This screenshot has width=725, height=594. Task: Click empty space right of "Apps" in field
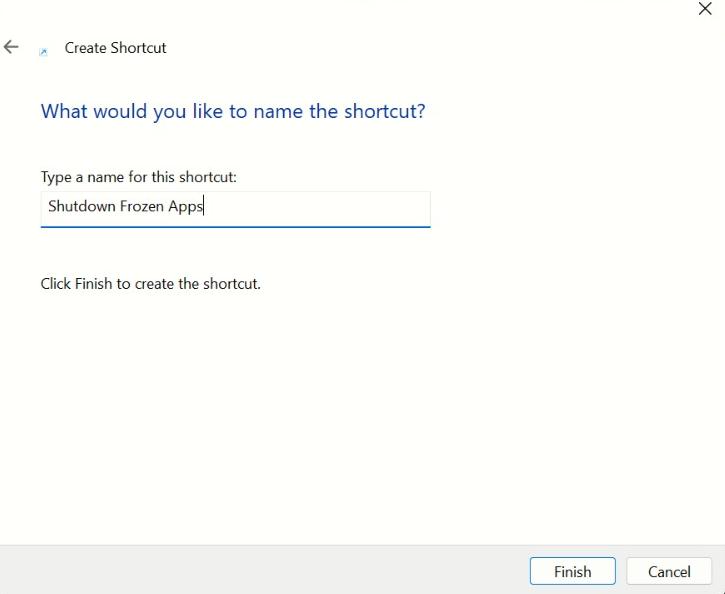tap(320, 208)
